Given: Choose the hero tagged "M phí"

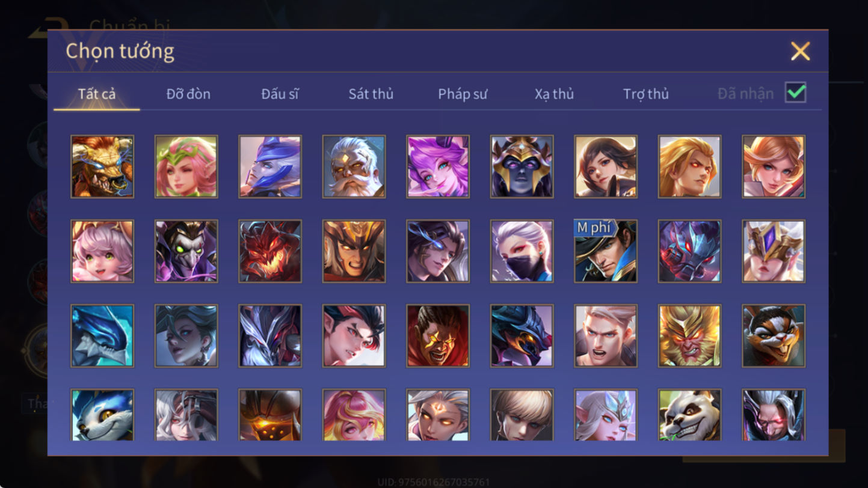Looking at the screenshot, I should click(606, 251).
